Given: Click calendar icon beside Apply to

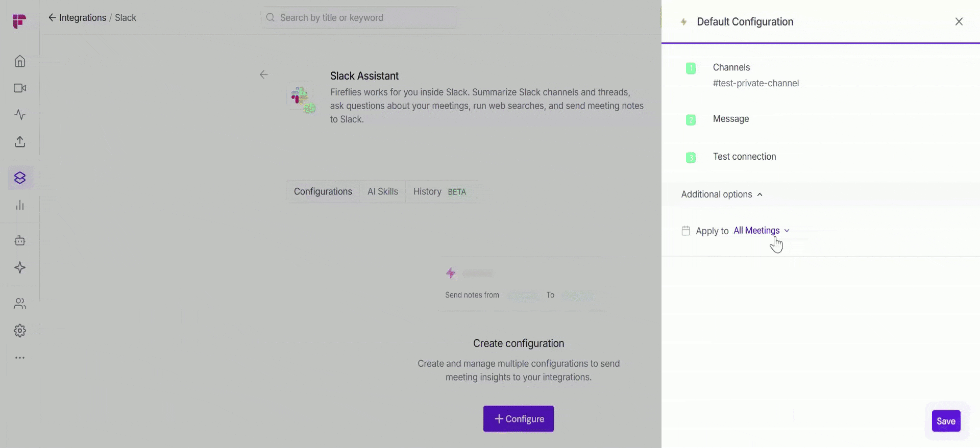Looking at the screenshot, I should point(685,231).
